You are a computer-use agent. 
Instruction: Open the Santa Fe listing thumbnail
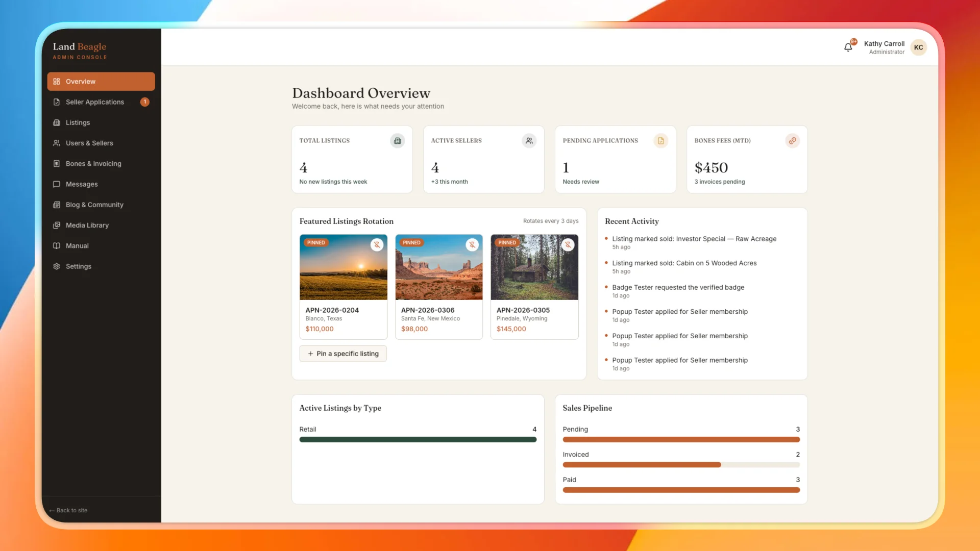pos(439,267)
